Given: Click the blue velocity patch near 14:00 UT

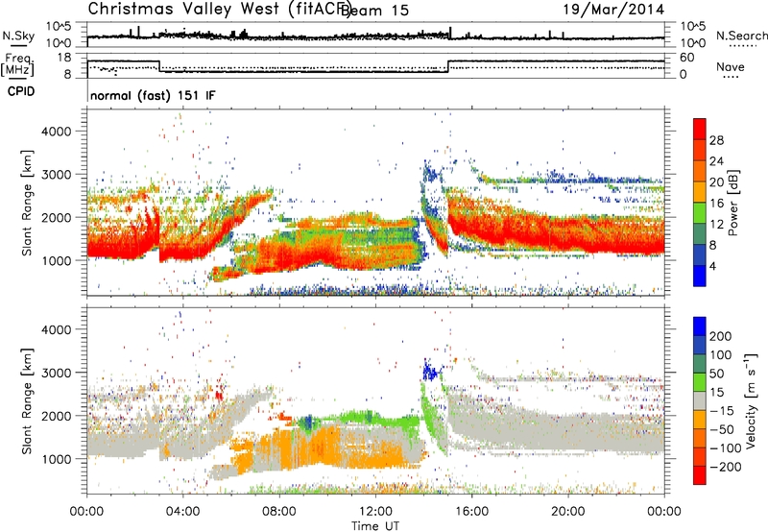Looking at the screenshot, I should coord(431,371).
